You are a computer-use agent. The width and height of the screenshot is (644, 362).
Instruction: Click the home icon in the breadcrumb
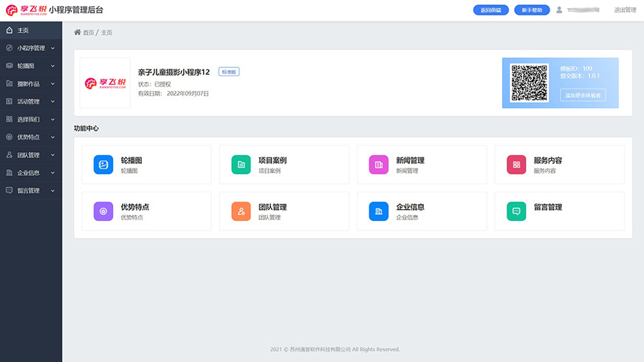pyautogui.click(x=78, y=33)
